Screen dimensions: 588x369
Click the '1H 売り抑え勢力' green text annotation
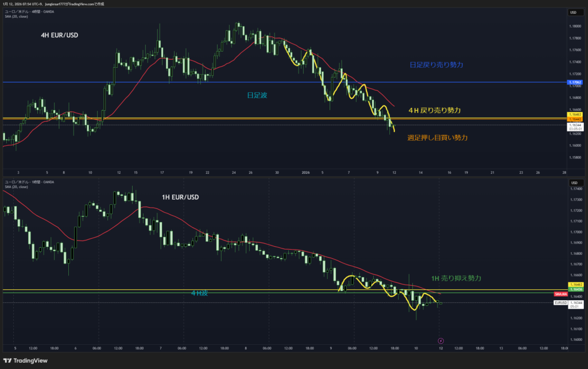[x=456, y=278]
